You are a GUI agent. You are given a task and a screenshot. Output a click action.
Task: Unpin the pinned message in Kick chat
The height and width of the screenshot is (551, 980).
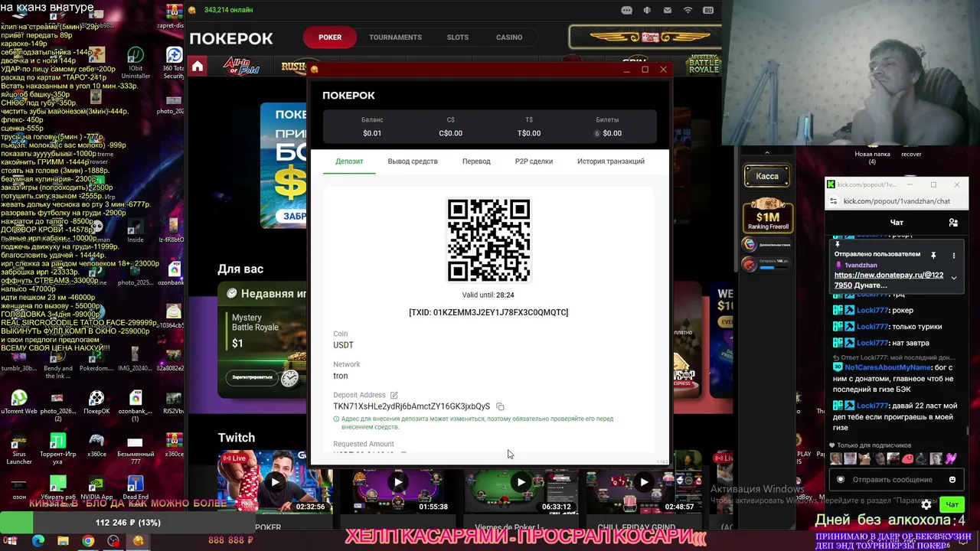point(933,255)
